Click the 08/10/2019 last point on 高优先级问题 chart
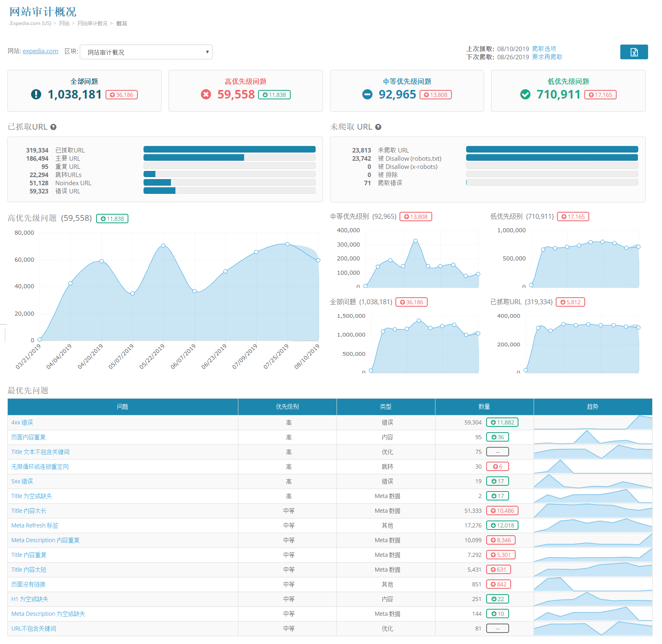 pyautogui.click(x=318, y=260)
